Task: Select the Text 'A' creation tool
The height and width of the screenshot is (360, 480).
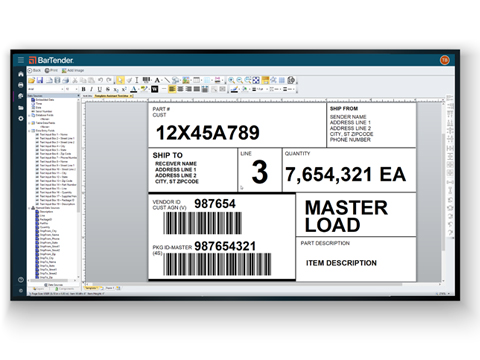Action: [157, 80]
